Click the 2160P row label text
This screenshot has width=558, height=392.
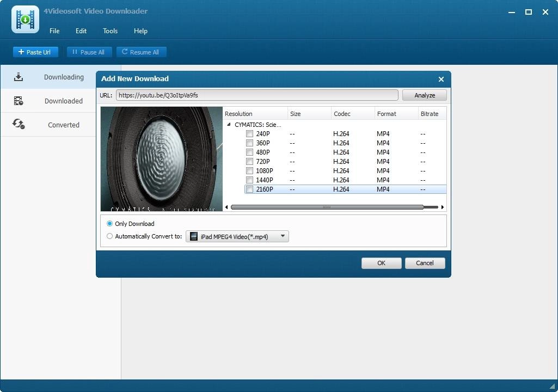tap(265, 189)
